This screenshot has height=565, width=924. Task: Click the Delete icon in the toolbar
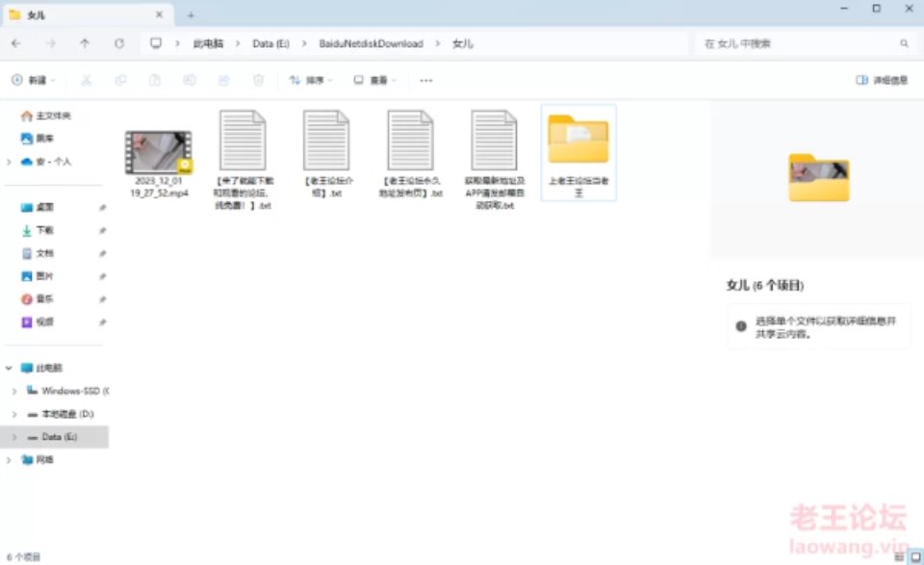pyautogui.click(x=257, y=80)
